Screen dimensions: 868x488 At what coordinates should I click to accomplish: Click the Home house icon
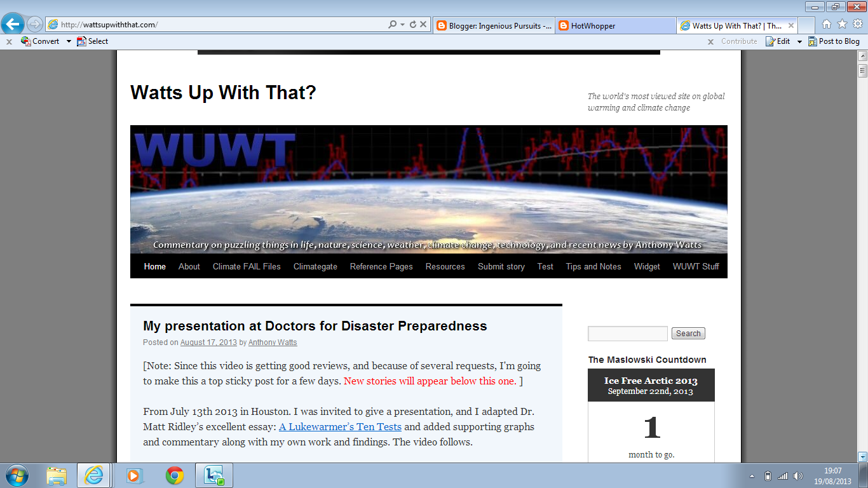pyautogui.click(x=827, y=24)
